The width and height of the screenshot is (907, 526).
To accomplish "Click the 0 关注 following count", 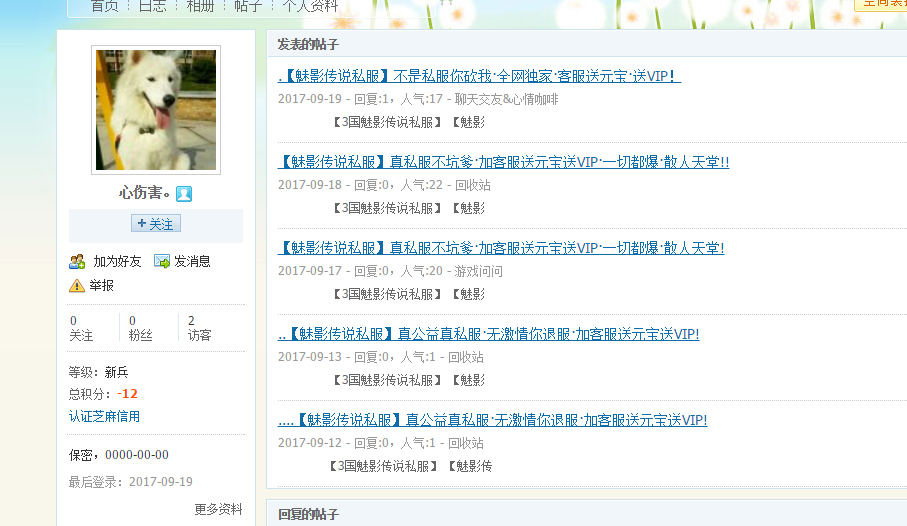I will [x=81, y=328].
